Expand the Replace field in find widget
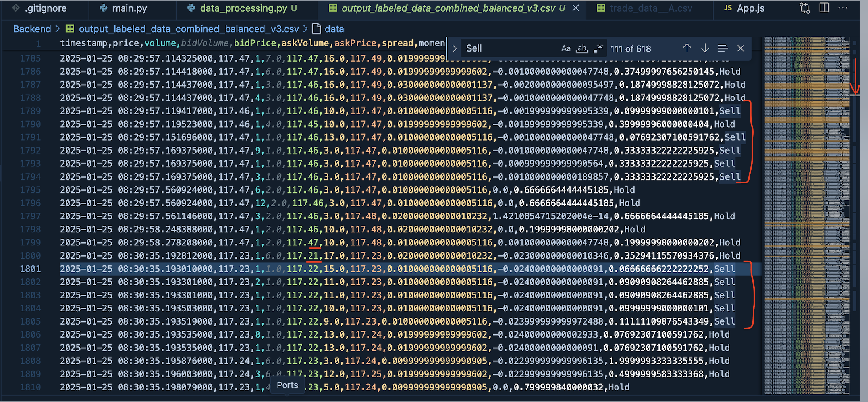This screenshot has width=868, height=402. click(x=455, y=48)
